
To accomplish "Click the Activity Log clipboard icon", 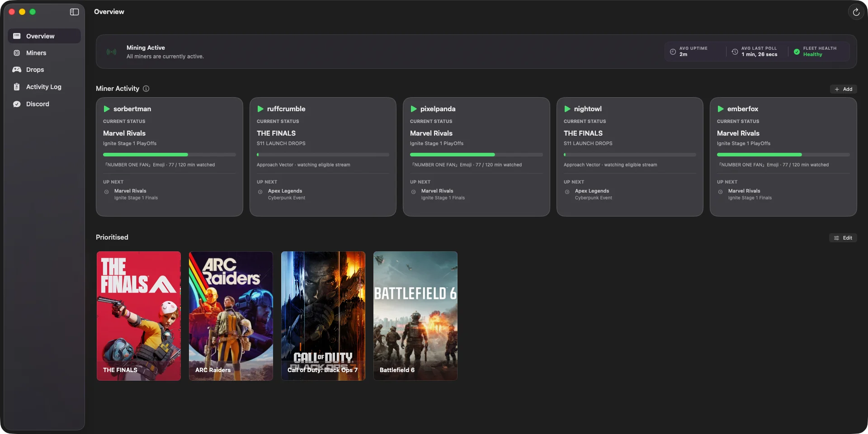I will (x=17, y=87).
